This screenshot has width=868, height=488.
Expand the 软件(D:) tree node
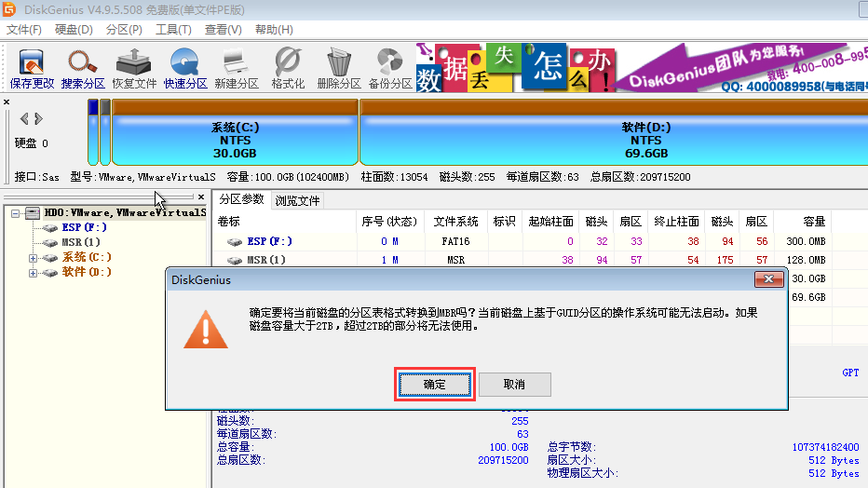(x=34, y=273)
